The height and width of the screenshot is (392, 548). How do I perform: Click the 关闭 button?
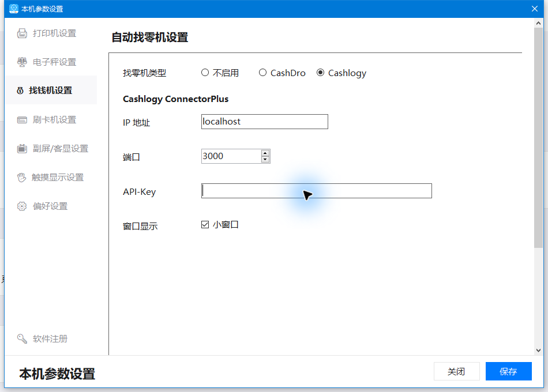pyautogui.click(x=456, y=371)
